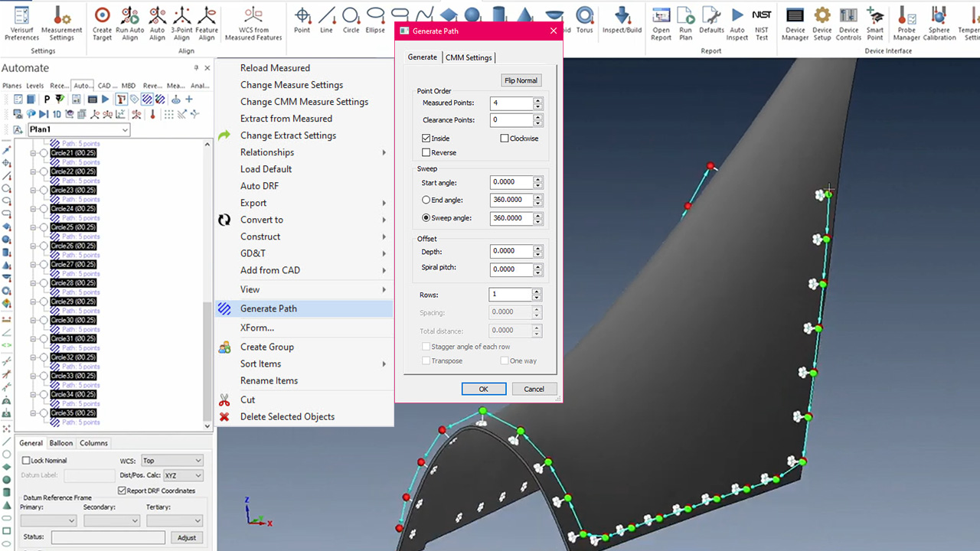980x551 pixels.
Task: Click the Defaults report icon
Action: pos(711,21)
